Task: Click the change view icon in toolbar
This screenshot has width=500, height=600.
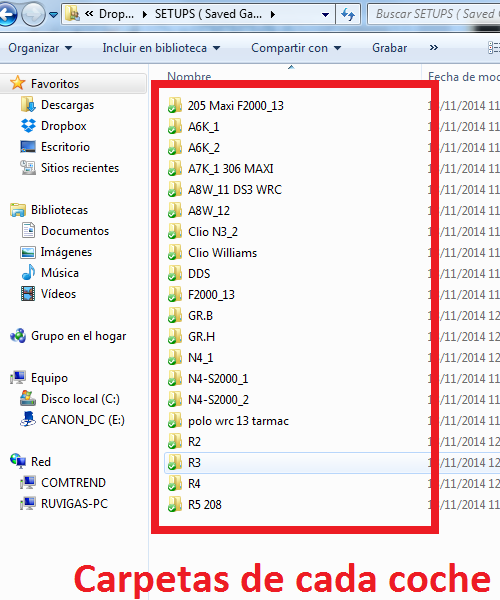Action: [493, 48]
